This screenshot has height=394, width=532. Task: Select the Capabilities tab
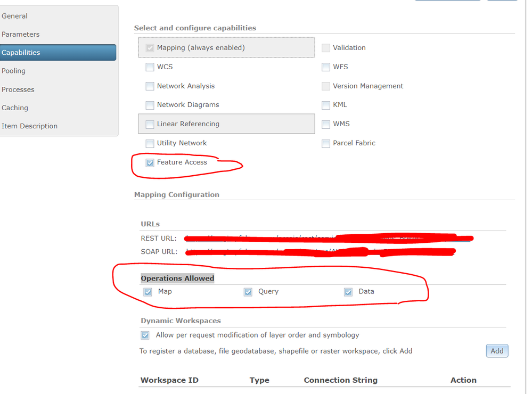tap(58, 53)
